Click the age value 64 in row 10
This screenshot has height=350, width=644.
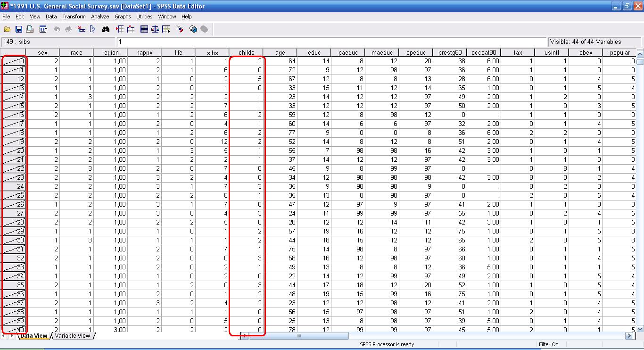tap(280, 61)
